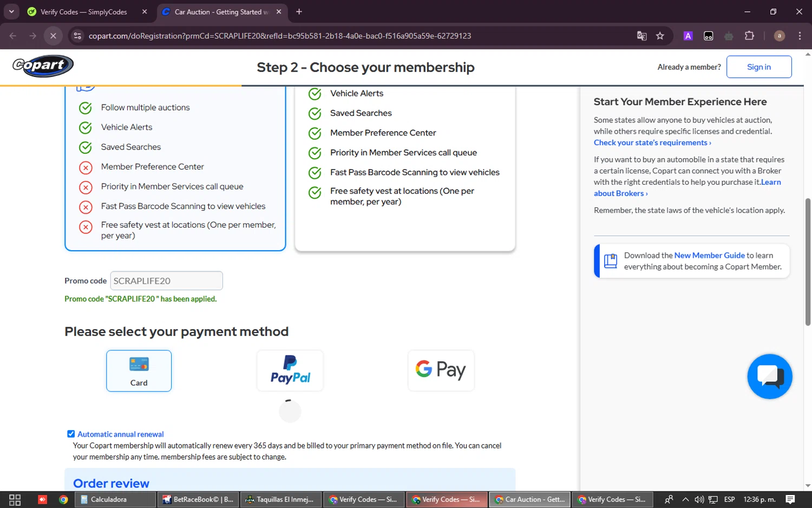The width and height of the screenshot is (812, 508).
Task: Click the Order review heading
Action: (x=111, y=483)
